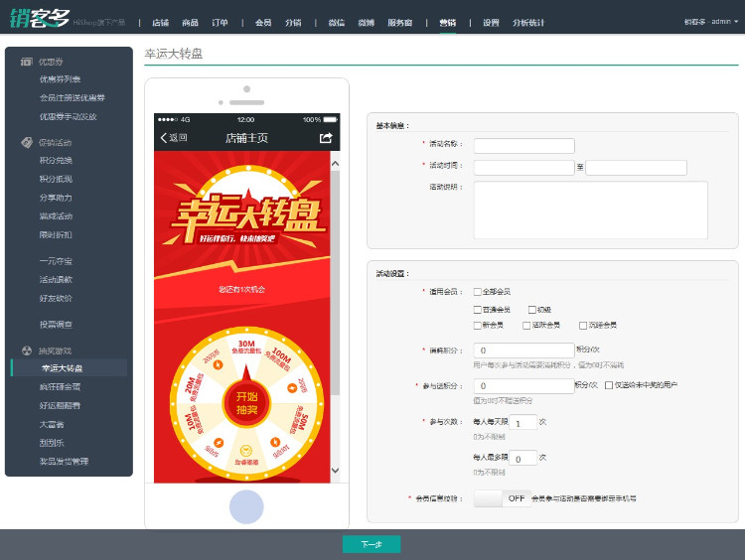Open 投票调查 in the sidebar
The image size is (745, 560).
coord(56,325)
